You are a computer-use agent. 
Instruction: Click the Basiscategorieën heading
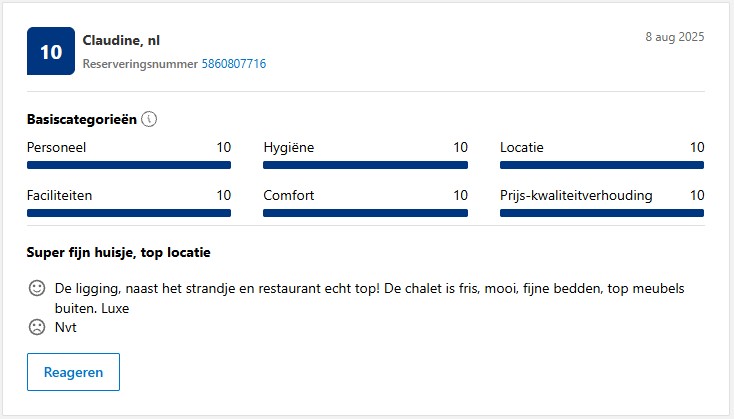click(82, 119)
